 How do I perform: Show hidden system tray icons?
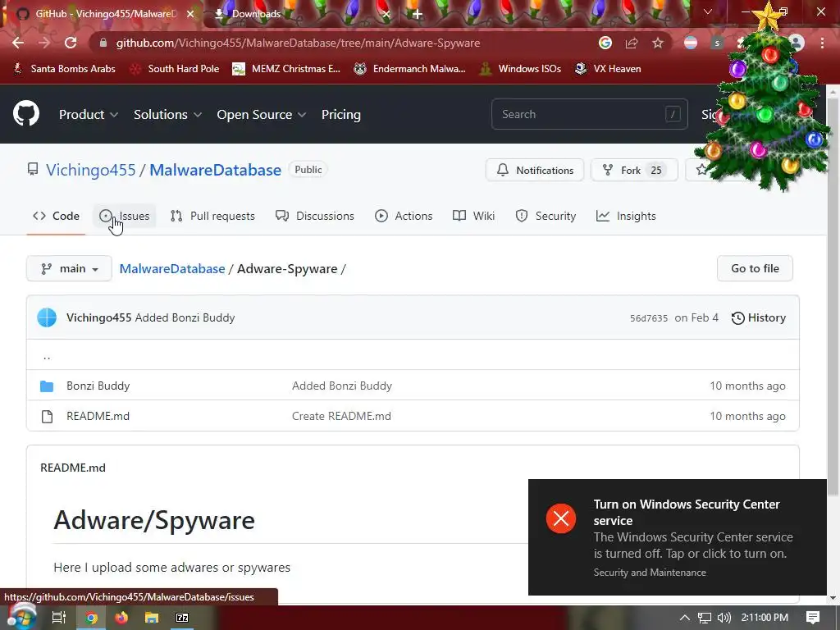pos(685,618)
